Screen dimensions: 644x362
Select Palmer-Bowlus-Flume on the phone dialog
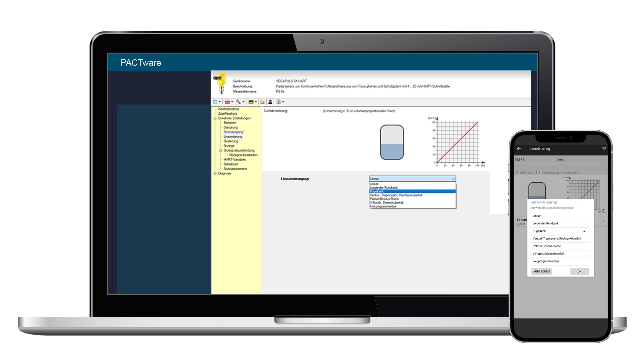pos(546,246)
